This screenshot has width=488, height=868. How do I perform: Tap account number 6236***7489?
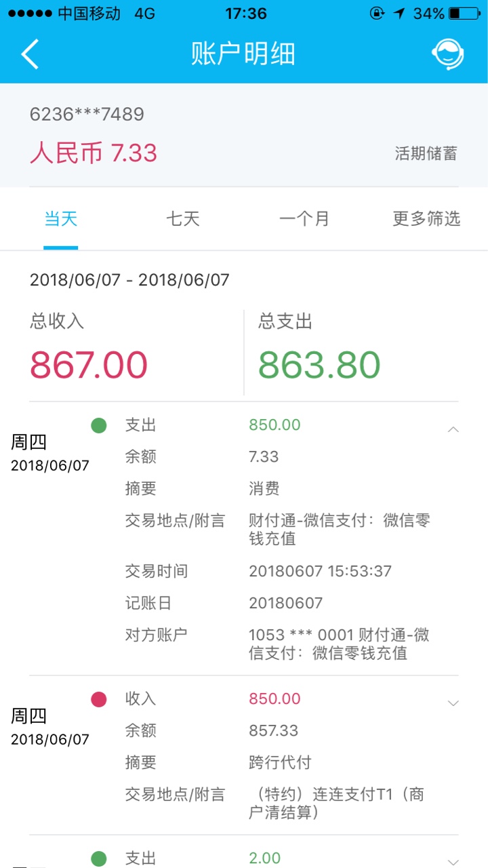click(87, 114)
